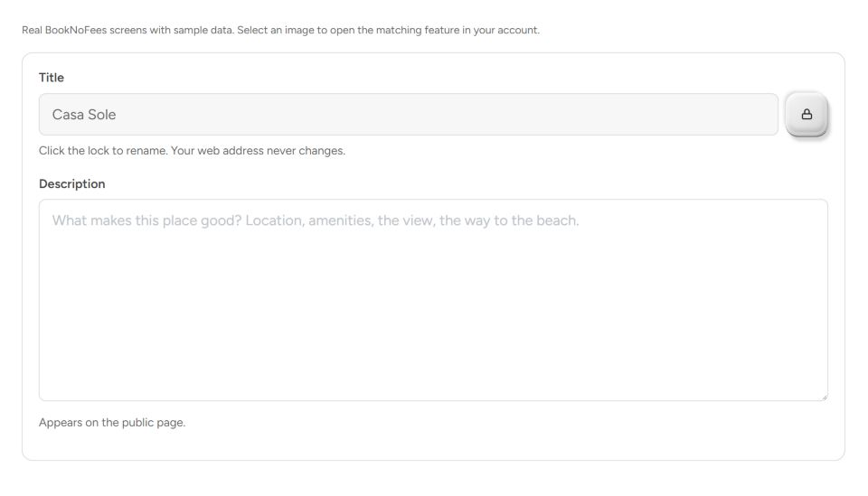Focus the Description text area
The image size is (868, 496).
coord(433,300)
